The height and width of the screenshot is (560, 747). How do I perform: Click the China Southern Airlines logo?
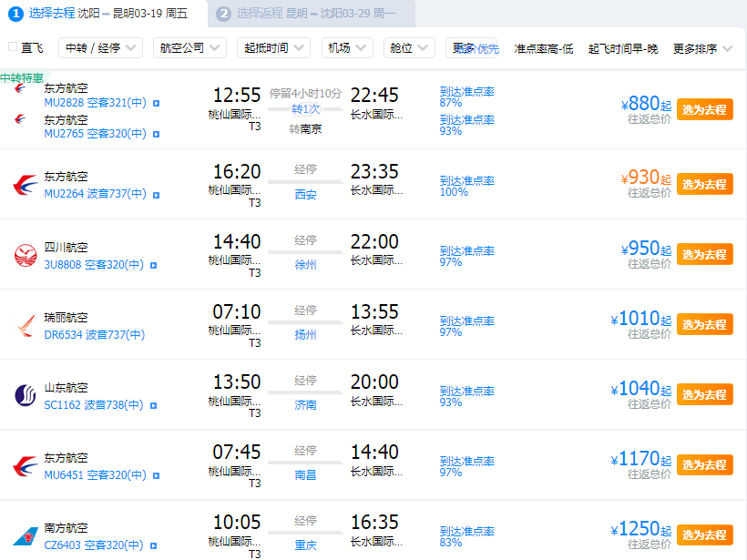click(26, 535)
